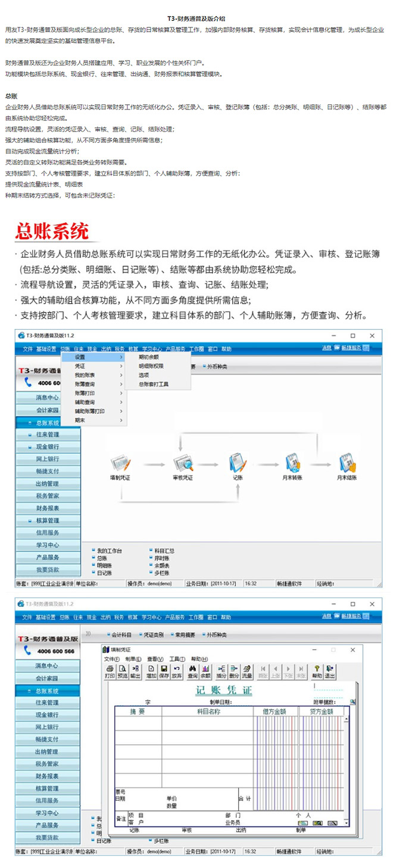
Task: Open 会计家园 sidebar button in upper window
Action: coord(47,410)
